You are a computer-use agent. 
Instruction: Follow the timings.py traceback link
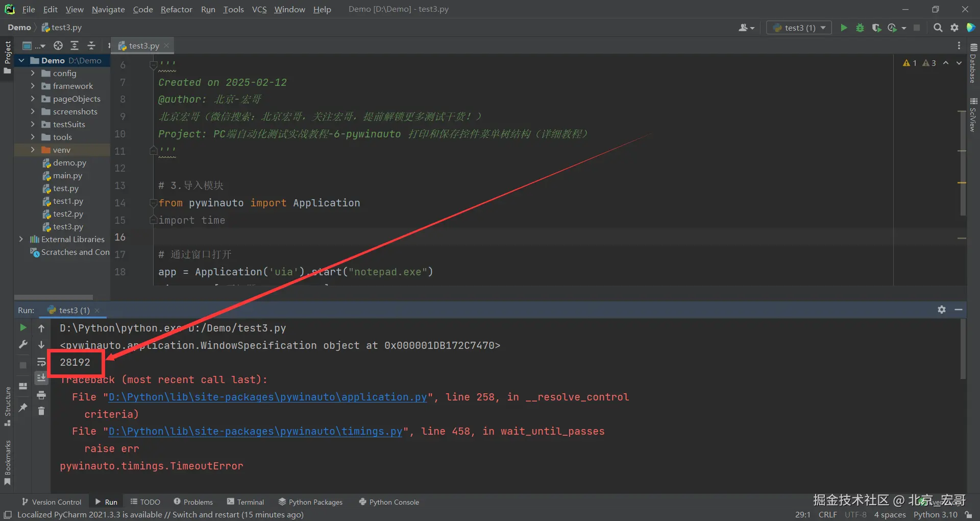[255, 431]
